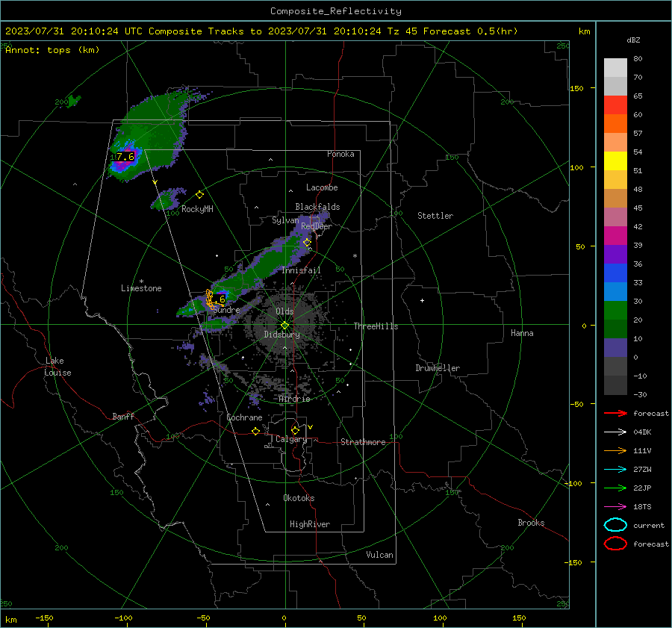672x628 pixels.
Task: Click the Limestone label
Action: [x=141, y=288]
